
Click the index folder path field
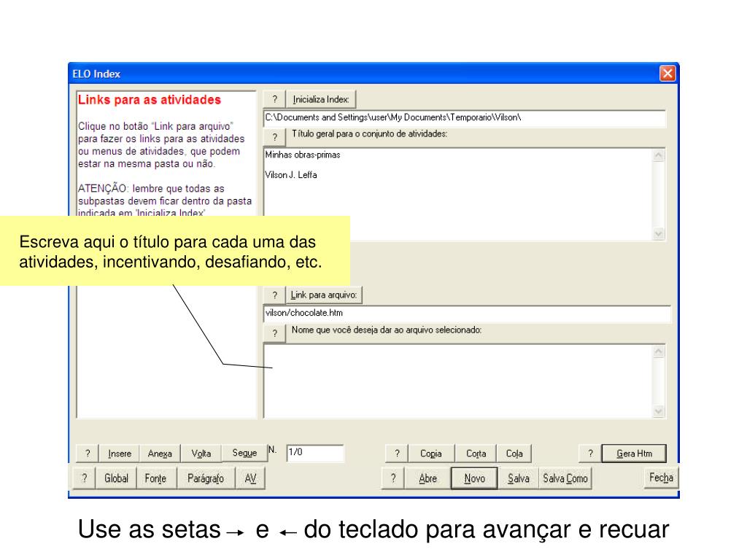tap(465, 117)
